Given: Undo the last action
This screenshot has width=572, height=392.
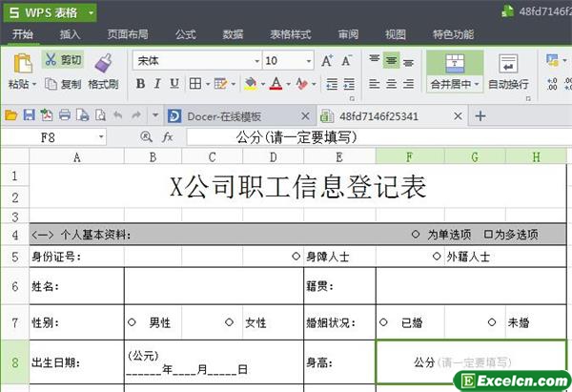Looking at the screenshot, I should (117, 115).
